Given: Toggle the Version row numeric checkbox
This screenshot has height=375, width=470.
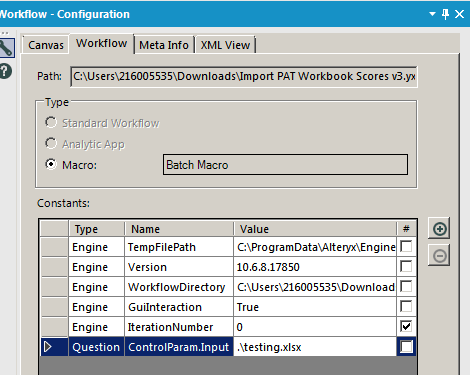Looking at the screenshot, I should [x=406, y=267].
